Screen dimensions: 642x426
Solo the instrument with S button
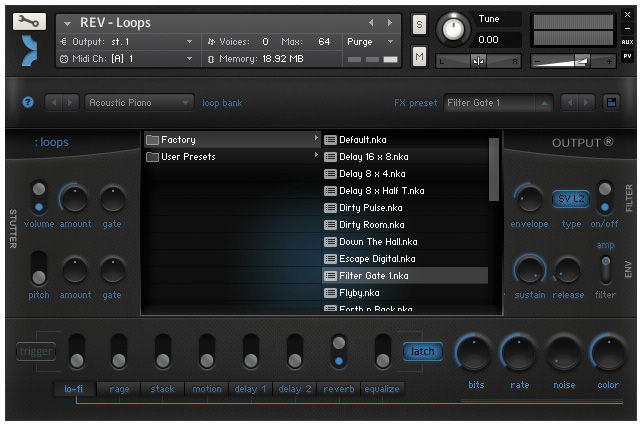pyautogui.click(x=419, y=25)
